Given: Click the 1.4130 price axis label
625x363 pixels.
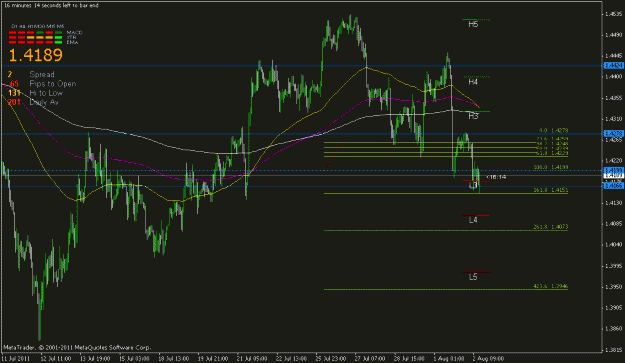Looking at the screenshot, I should click(613, 203).
